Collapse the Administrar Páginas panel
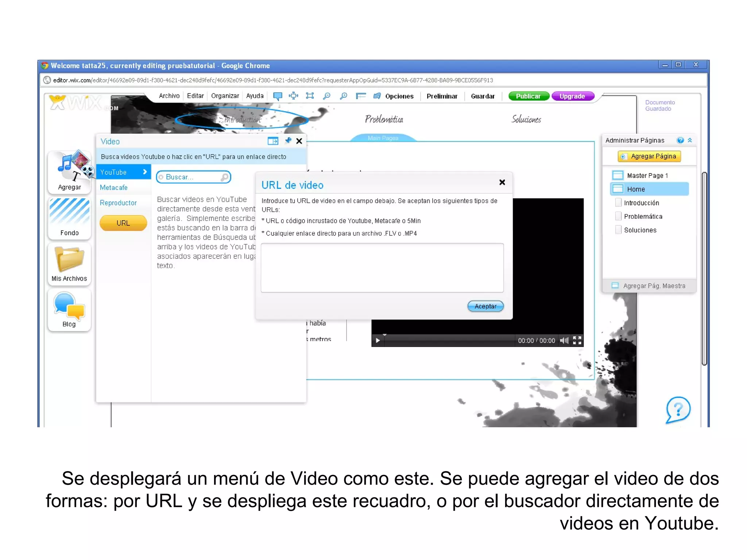This screenshot has width=747, height=560. [690, 140]
